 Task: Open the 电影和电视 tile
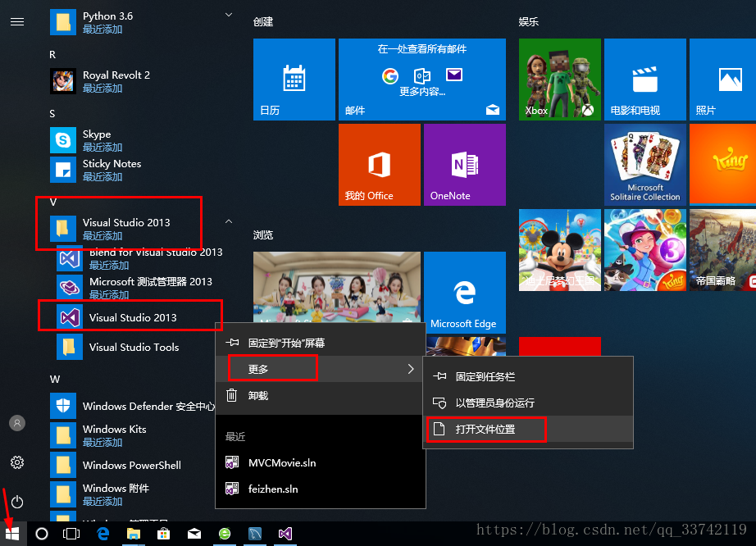point(645,80)
